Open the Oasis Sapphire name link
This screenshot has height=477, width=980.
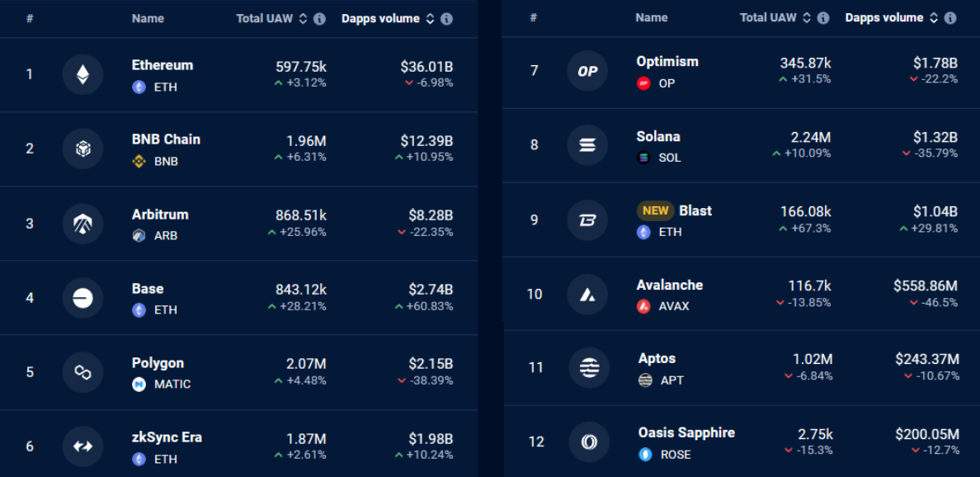click(686, 432)
